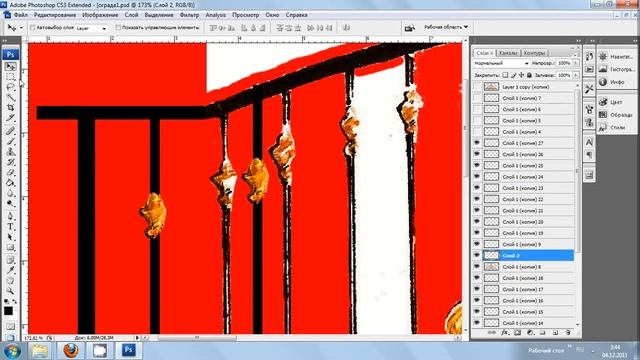Select the Crop tool
The width and height of the screenshot is (640, 360).
coord(11,107)
